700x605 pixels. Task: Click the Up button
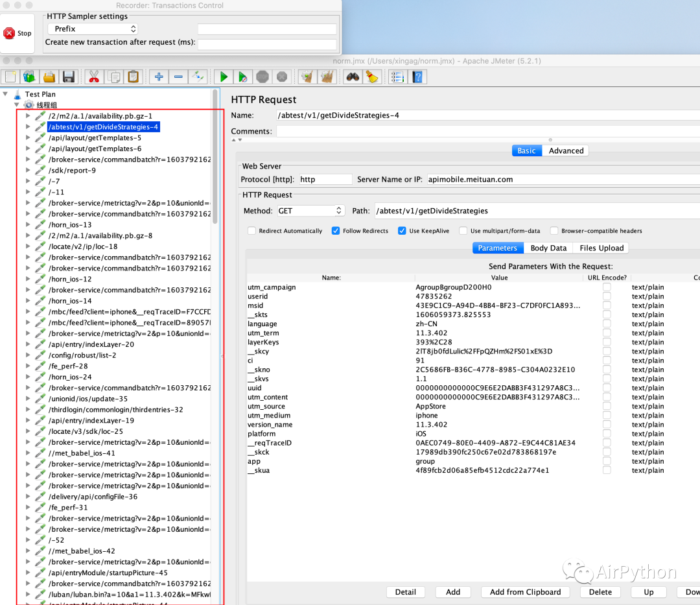(649, 592)
